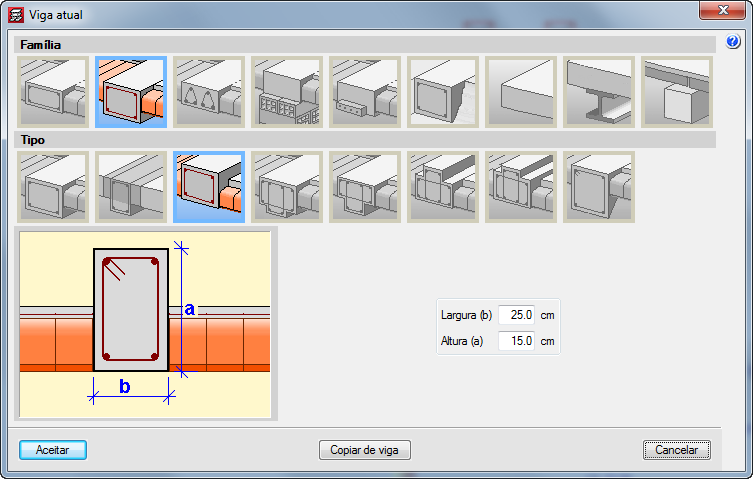This screenshot has height=479, width=753.
Task: Click the Copiar de viga button
Action: click(x=364, y=450)
